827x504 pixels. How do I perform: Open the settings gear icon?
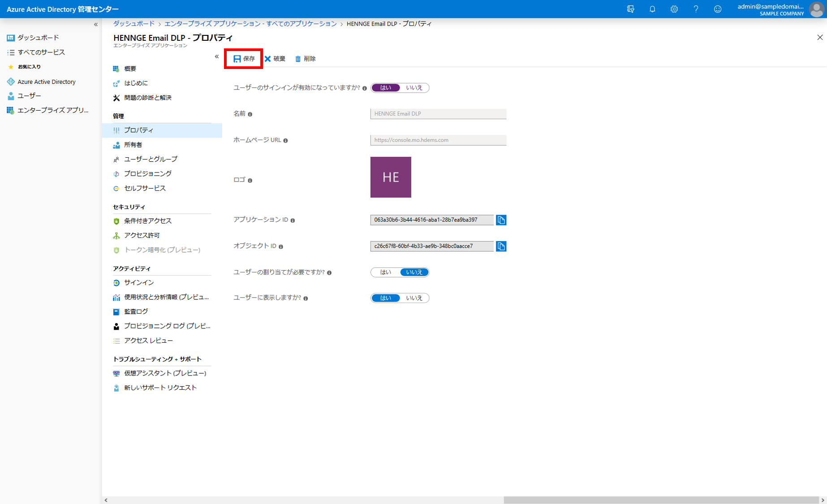tap(674, 9)
